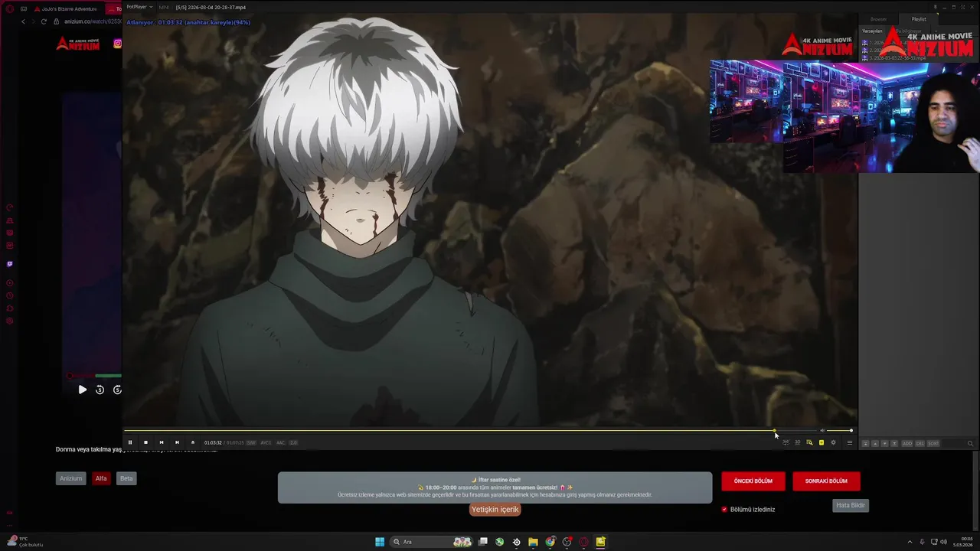The height and width of the screenshot is (551, 980).
Task: Open the PotPlayer main menu dropdown
Action: [x=139, y=7]
